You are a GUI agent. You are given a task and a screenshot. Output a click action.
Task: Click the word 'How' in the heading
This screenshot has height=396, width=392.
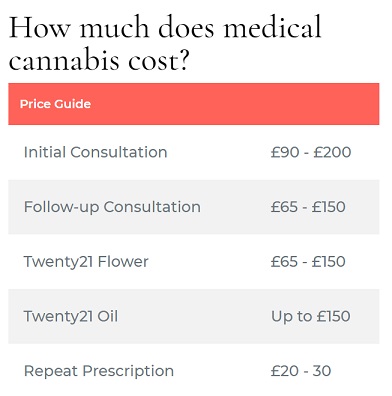(40, 27)
